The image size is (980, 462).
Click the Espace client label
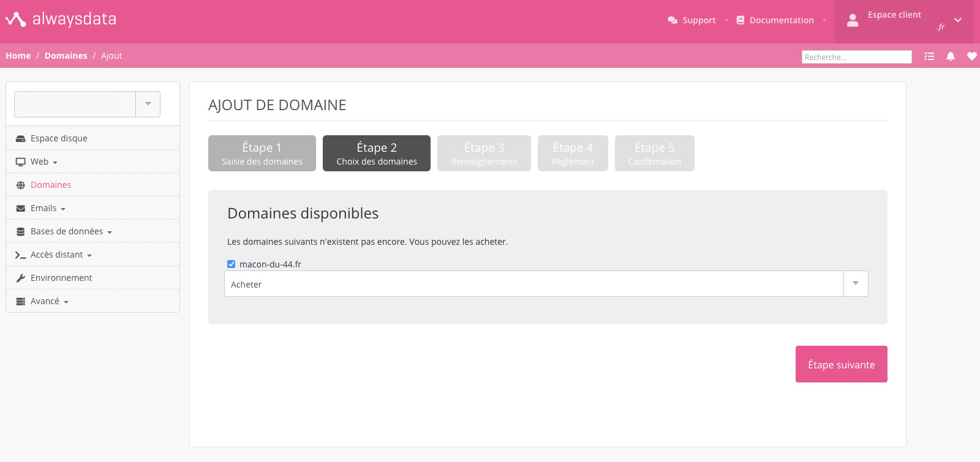894,15
